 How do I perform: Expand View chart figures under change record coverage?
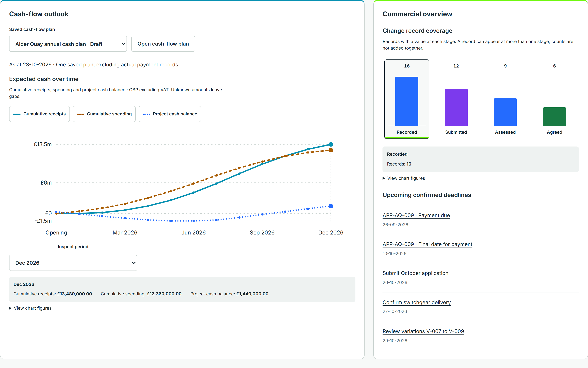(404, 178)
